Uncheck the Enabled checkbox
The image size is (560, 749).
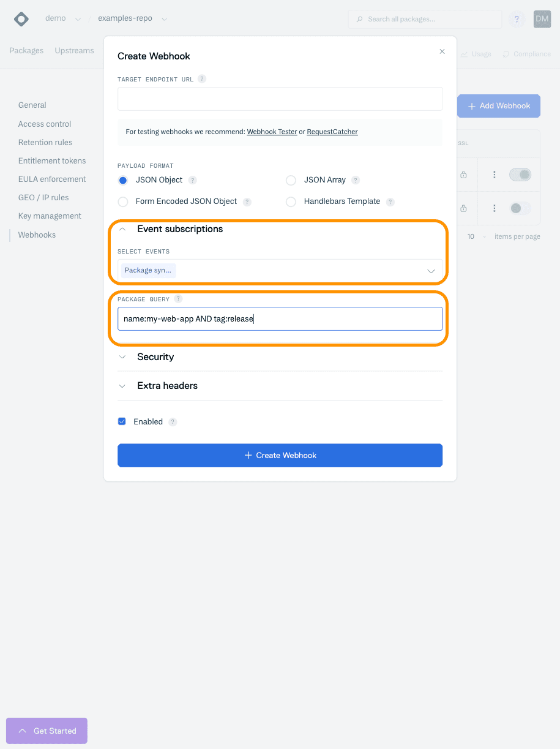tap(122, 421)
